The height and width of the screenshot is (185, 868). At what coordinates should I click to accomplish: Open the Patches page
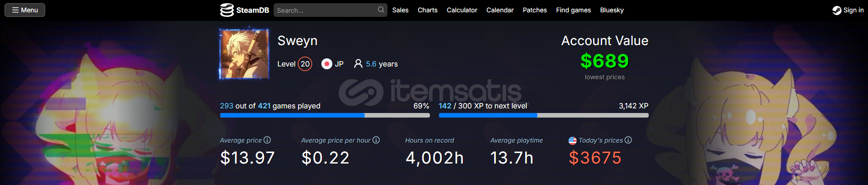tap(535, 10)
